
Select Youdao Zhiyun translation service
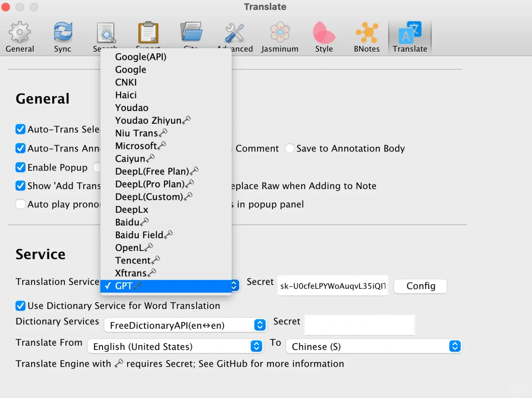click(x=166, y=121)
